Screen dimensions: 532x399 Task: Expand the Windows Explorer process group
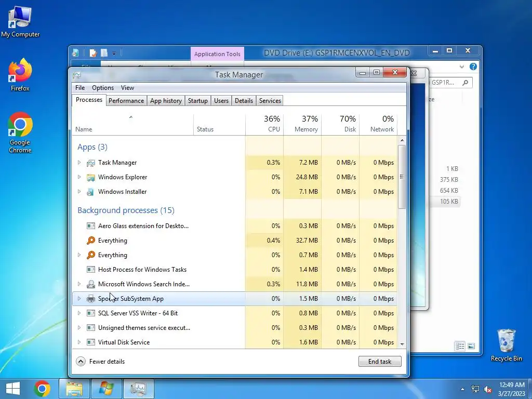pos(79,177)
